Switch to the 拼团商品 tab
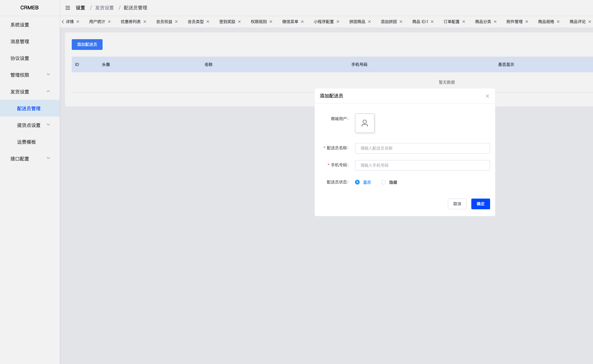The height and width of the screenshot is (364, 593). [x=357, y=21]
